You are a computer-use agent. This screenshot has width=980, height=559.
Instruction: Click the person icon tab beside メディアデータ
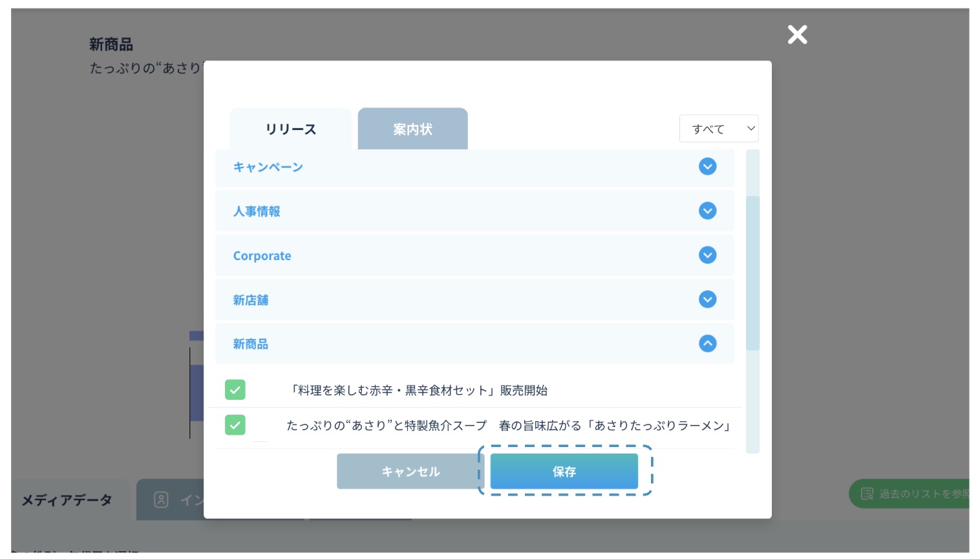161,499
